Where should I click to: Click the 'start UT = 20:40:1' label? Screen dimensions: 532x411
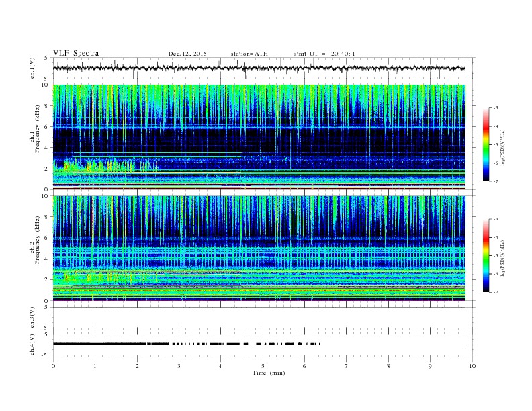[x=324, y=54]
